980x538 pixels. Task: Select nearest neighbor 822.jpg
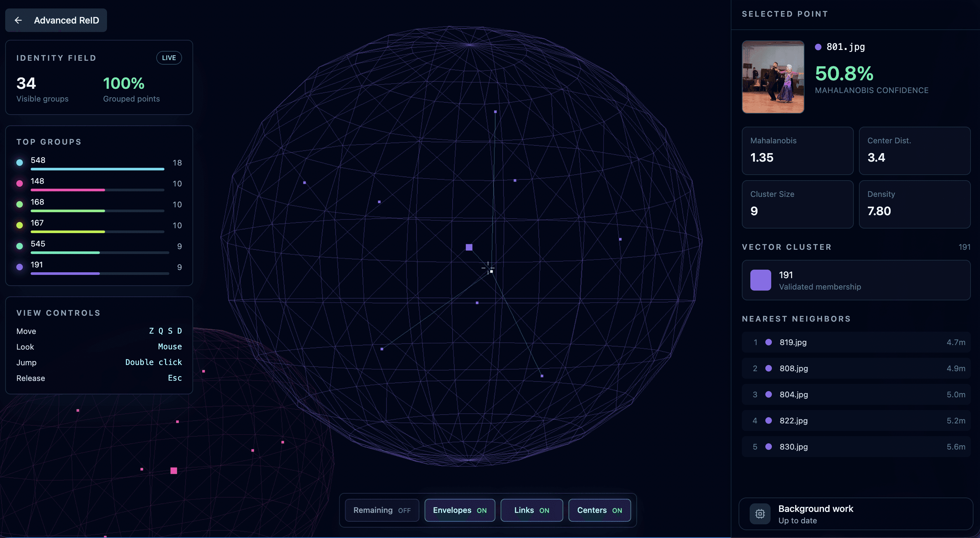(856, 420)
